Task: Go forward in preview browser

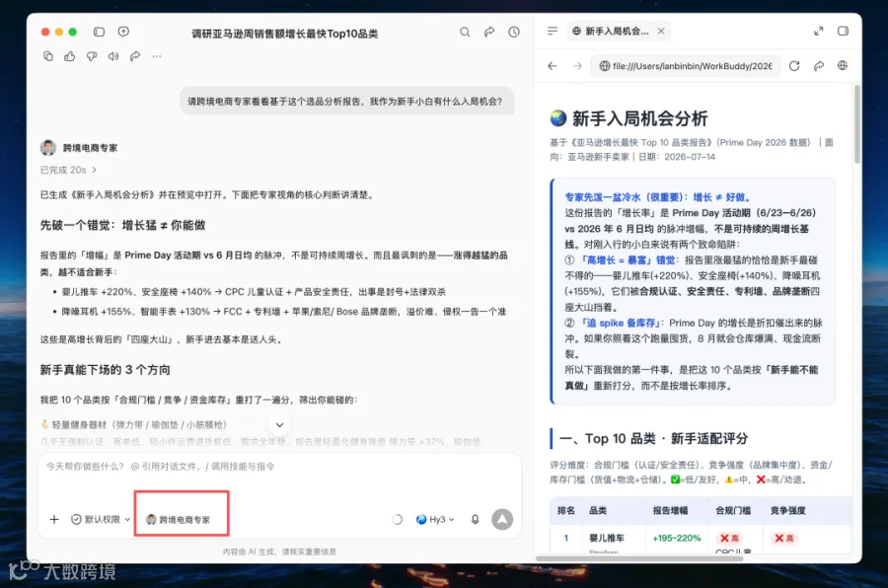Action: (577, 66)
